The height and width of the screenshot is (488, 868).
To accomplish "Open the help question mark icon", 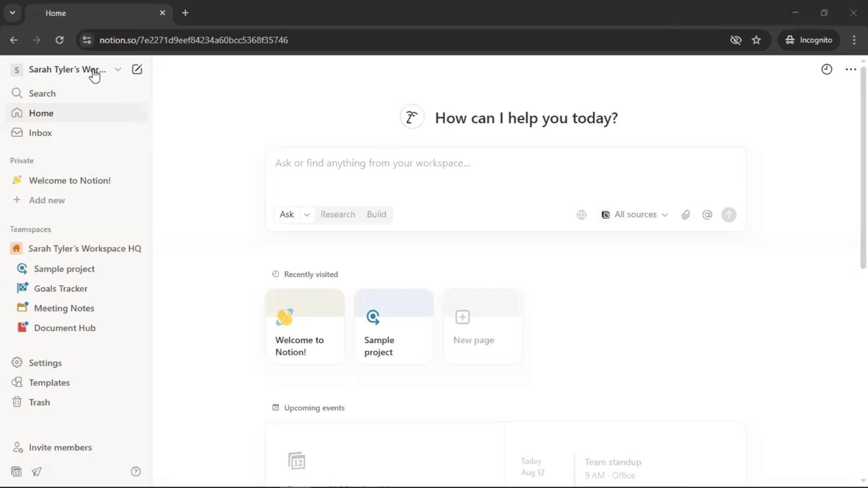I will coord(136,472).
